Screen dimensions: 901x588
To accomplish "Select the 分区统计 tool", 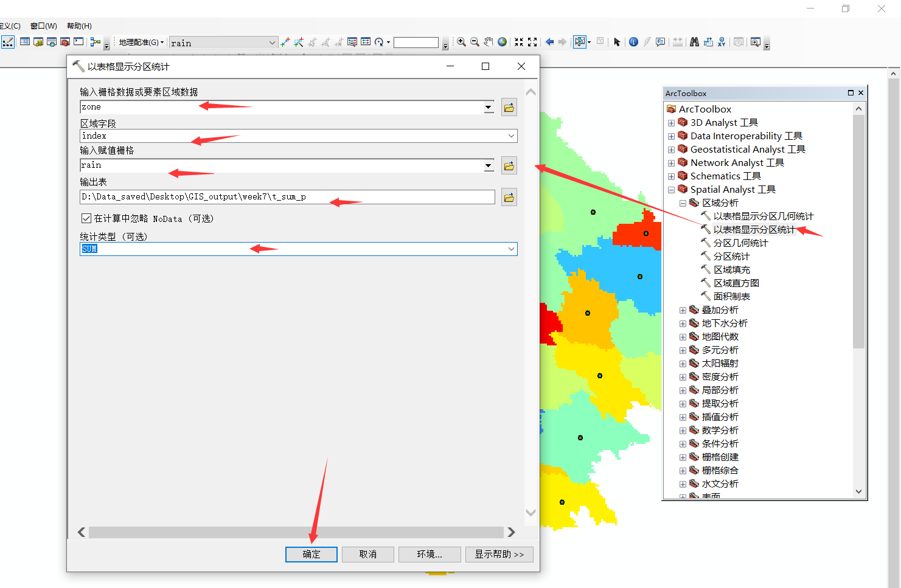I will point(731,257).
